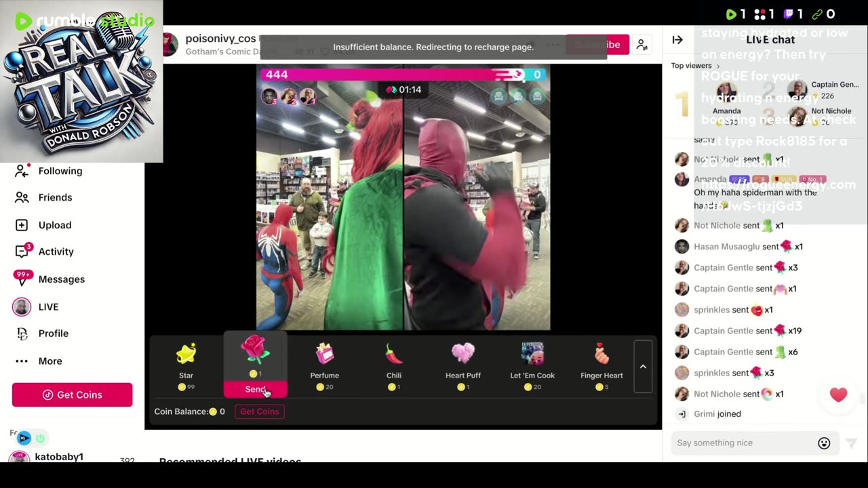
Task: Click the send message arrow icon
Action: pyautogui.click(x=851, y=443)
